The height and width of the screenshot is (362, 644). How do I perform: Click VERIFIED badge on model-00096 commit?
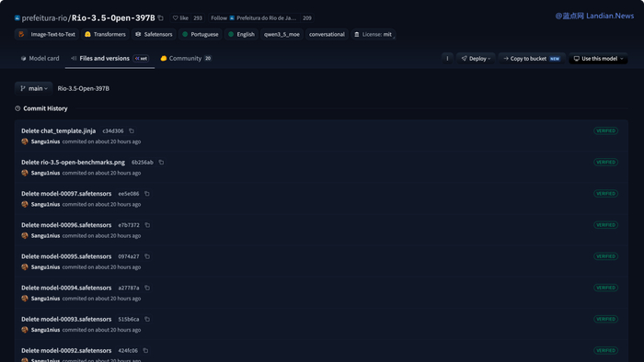point(605,225)
